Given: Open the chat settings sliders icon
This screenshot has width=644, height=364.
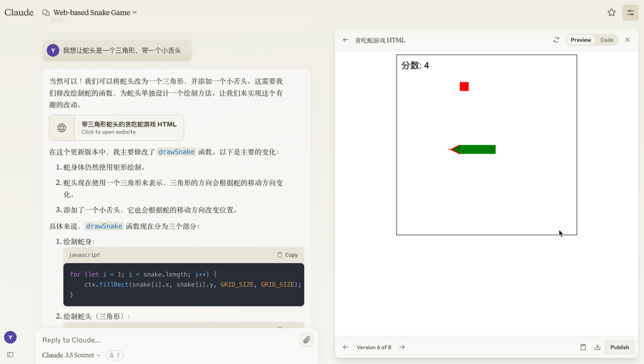Looking at the screenshot, I should pos(630,12).
